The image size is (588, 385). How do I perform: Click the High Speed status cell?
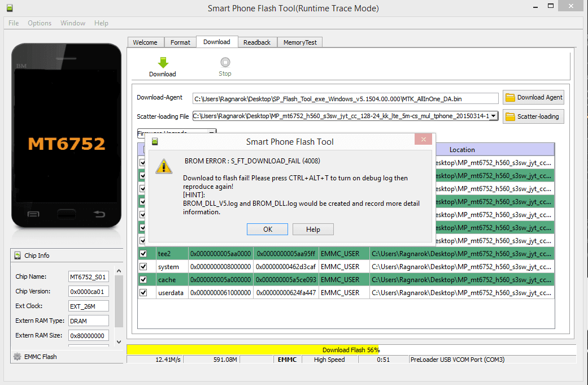pos(329,360)
